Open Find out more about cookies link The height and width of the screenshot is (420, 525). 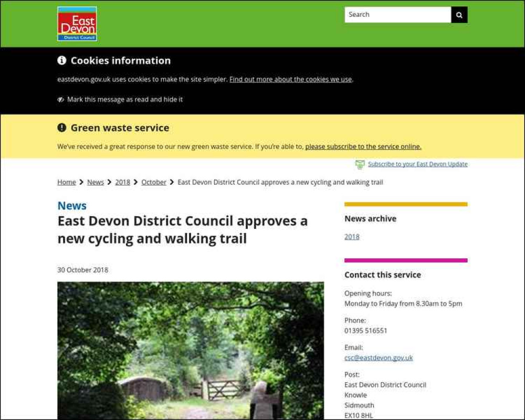[x=291, y=79]
